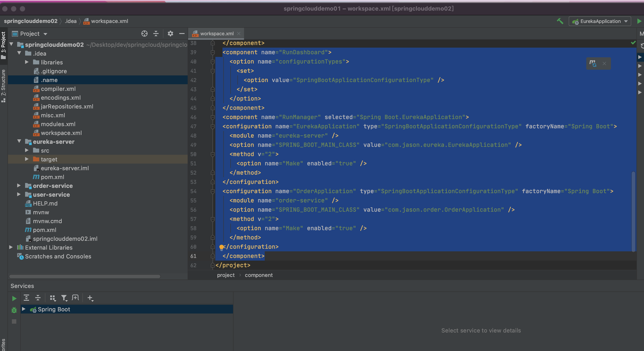
Task: Click .idea in navigation breadcrumb
Action: tap(70, 21)
